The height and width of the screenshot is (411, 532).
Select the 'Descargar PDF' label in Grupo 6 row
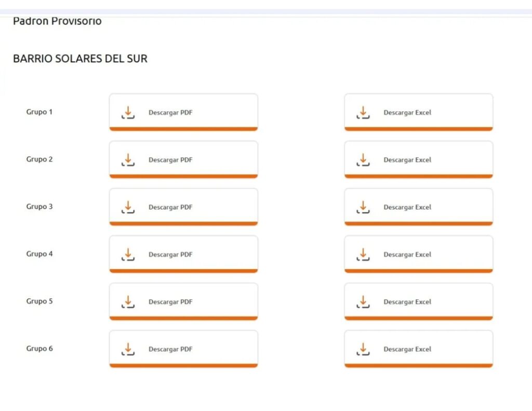click(x=170, y=349)
